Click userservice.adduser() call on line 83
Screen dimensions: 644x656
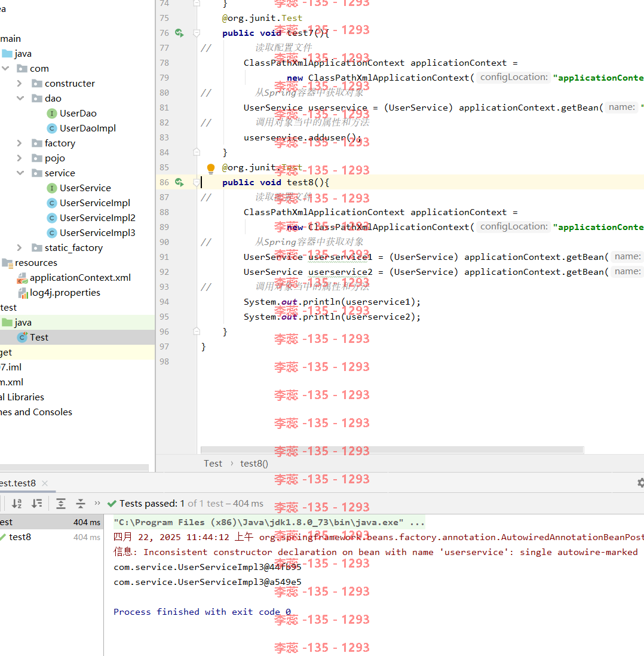302,137
